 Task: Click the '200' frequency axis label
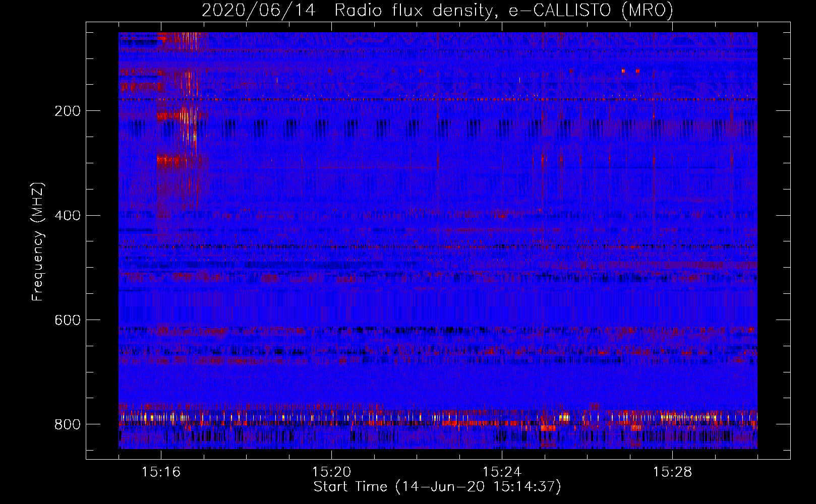pos(68,111)
